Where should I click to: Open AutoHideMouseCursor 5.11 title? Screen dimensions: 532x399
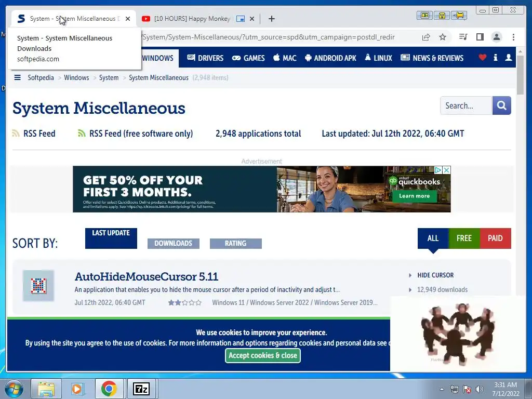tap(146, 276)
